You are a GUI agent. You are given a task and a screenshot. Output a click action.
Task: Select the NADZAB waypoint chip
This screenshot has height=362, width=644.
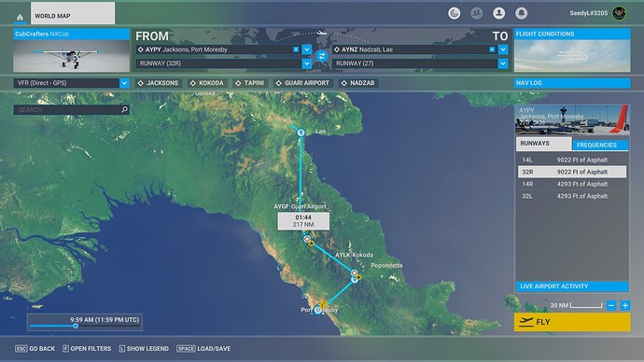point(357,83)
